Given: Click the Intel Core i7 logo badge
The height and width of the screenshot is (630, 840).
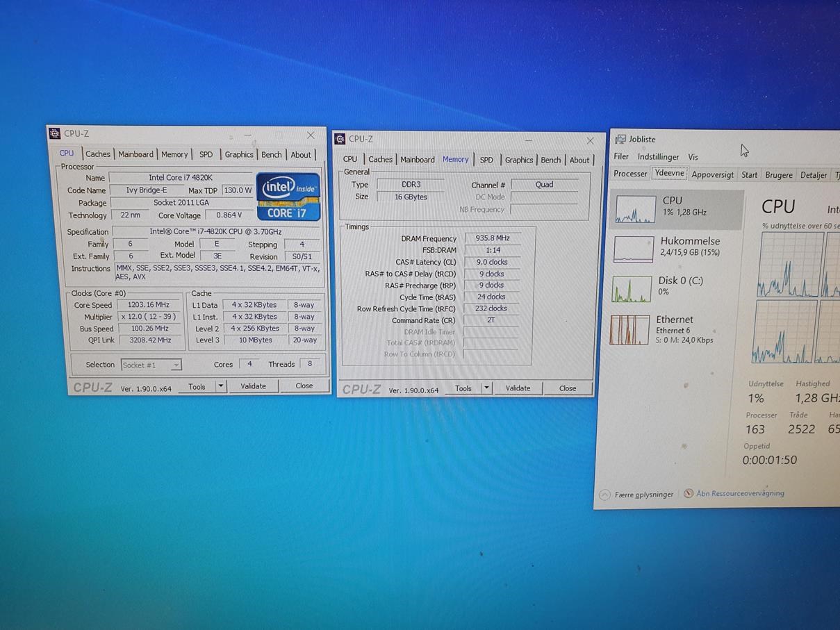Looking at the screenshot, I should coord(288,197).
